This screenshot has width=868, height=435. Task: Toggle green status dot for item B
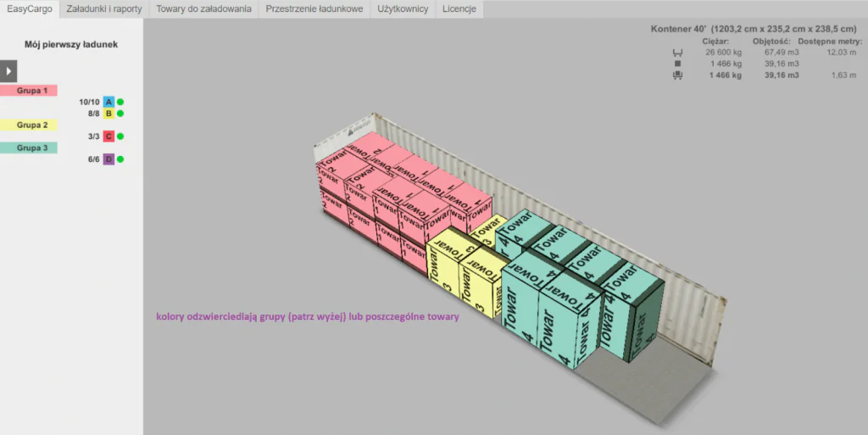point(120,114)
